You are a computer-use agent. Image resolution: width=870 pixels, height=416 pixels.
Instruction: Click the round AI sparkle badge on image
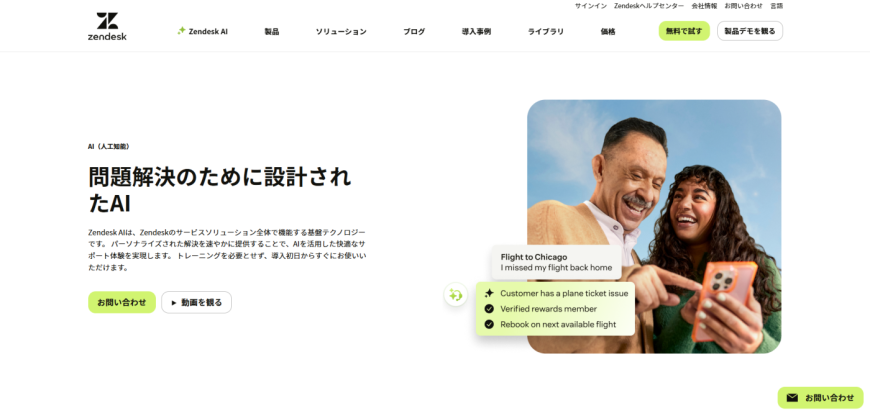(455, 295)
